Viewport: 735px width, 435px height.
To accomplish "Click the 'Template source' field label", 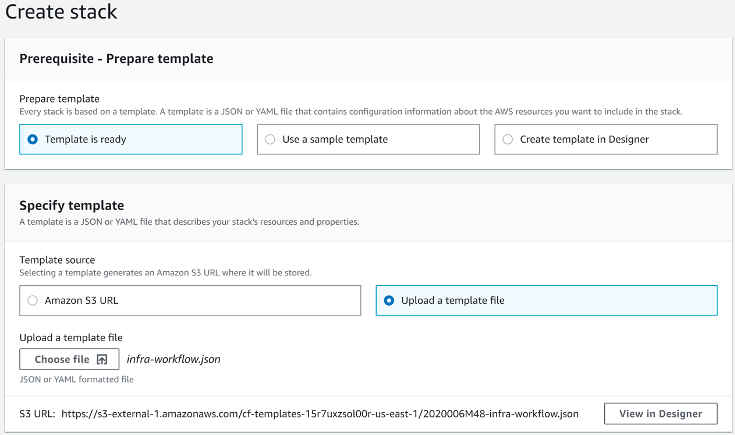I will click(57, 260).
